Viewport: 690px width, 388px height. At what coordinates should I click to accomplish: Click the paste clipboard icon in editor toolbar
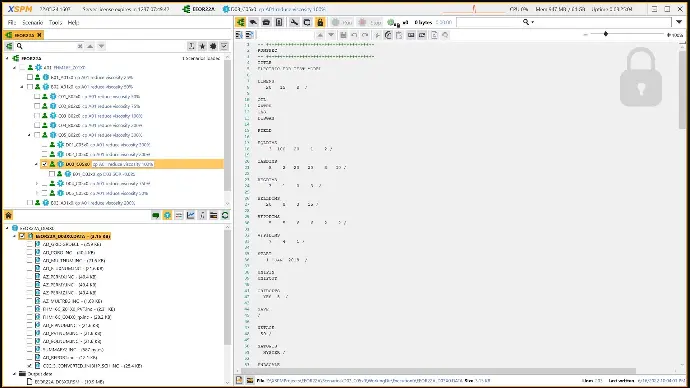click(399, 35)
